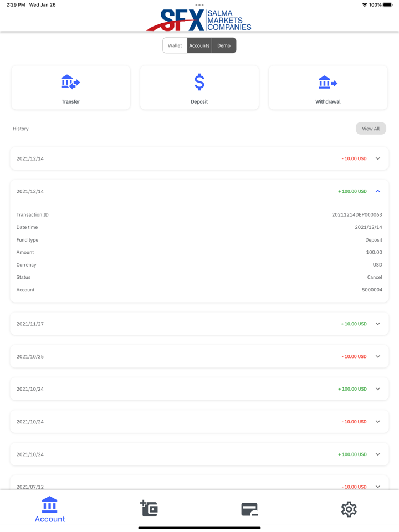Viewport: 399px width, 532px height.
Task: Switch to the Accounts segment
Action: (x=199, y=45)
